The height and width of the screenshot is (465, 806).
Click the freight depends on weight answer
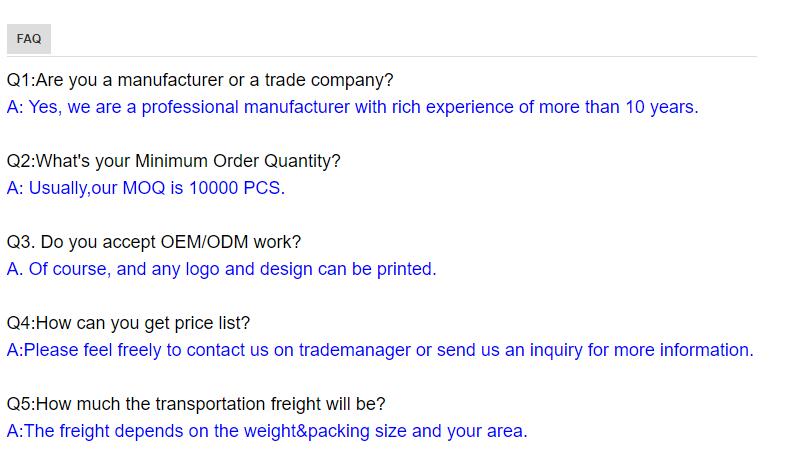[x=267, y=431]
